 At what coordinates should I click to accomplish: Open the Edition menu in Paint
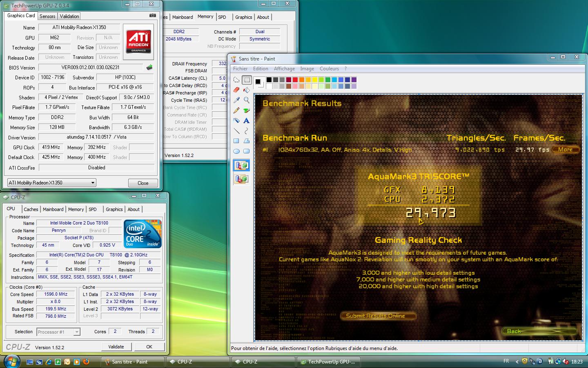click(x=261, y=69)
